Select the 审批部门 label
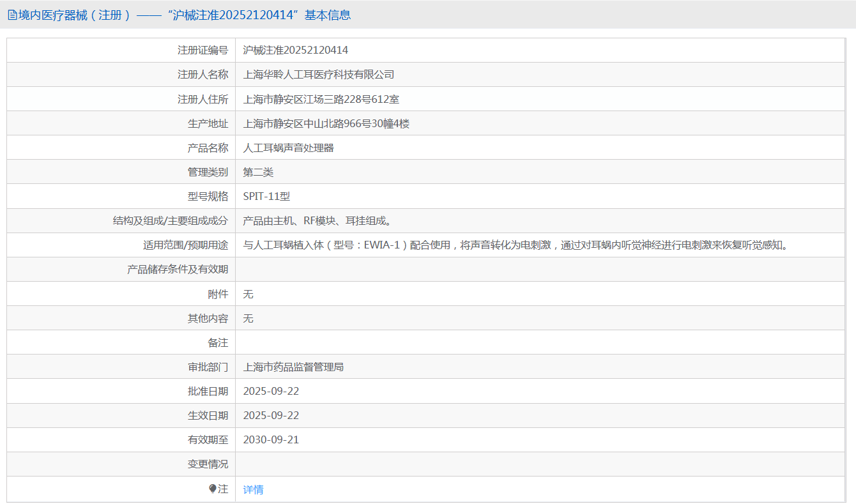This screenshot has width=856, height=504. point(208,367)
